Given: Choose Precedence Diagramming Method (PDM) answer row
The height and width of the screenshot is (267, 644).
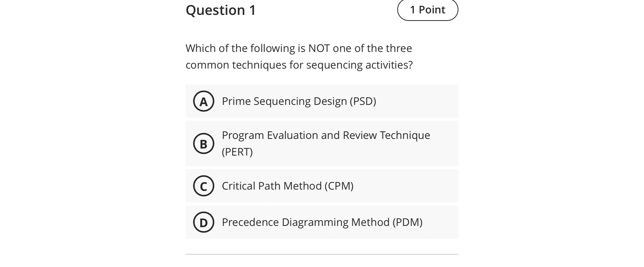Looking at the screenshot, I should 323,222.
